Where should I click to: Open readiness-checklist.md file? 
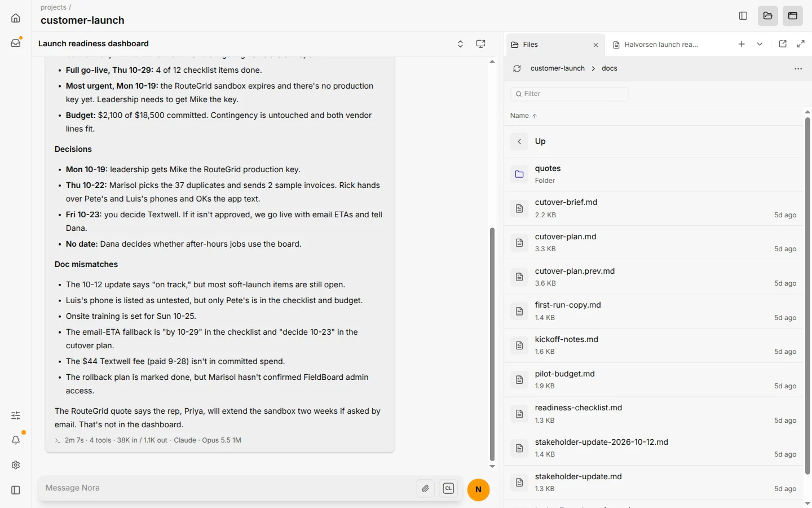tap(654, 414)
